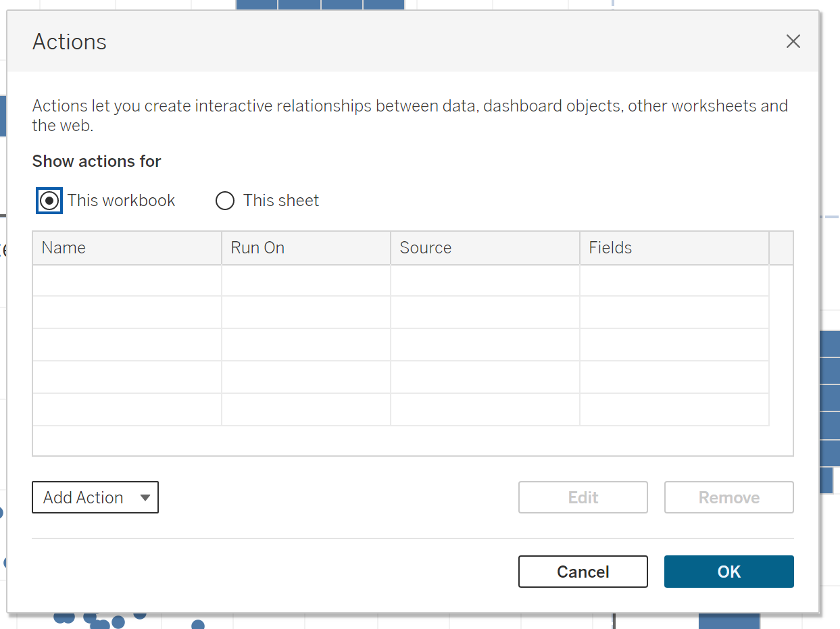The height and width of the screenshot is (629, 840).
Task: Click the blank header cell right of Fields
Action: (781, 248)
